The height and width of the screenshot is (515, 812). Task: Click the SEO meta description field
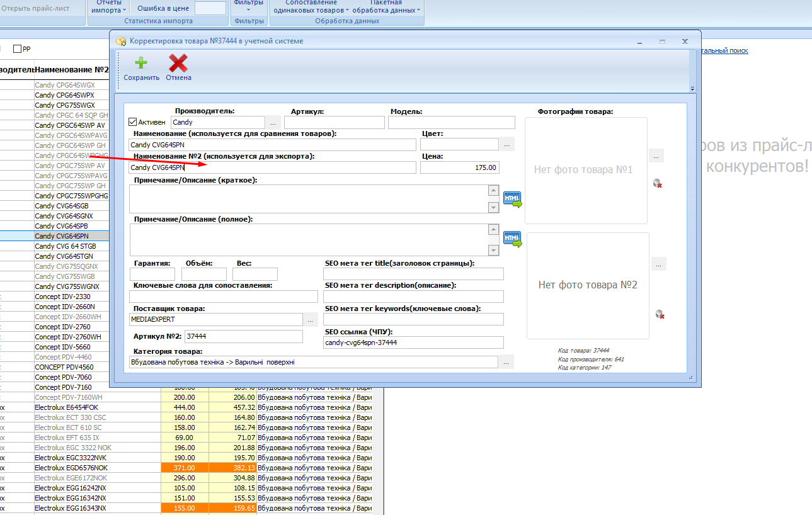pyautogui.click(x=414, y=297)
